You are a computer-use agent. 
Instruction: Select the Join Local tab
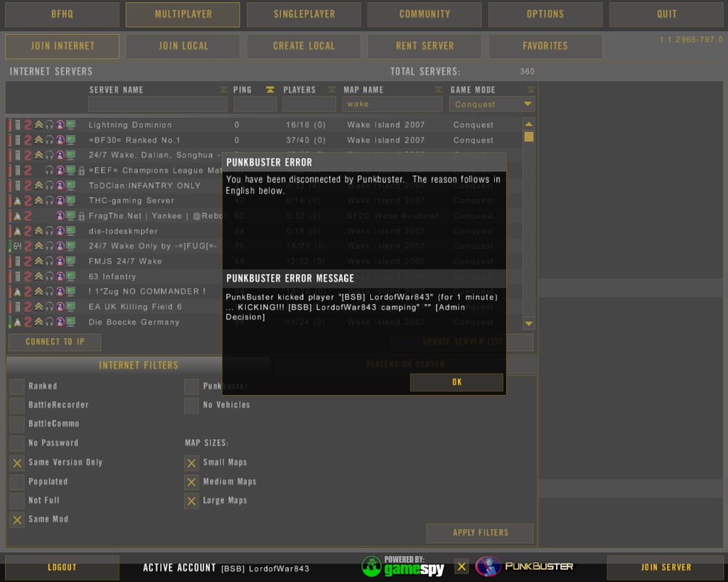pyautogui.click(x=183, y=46)
